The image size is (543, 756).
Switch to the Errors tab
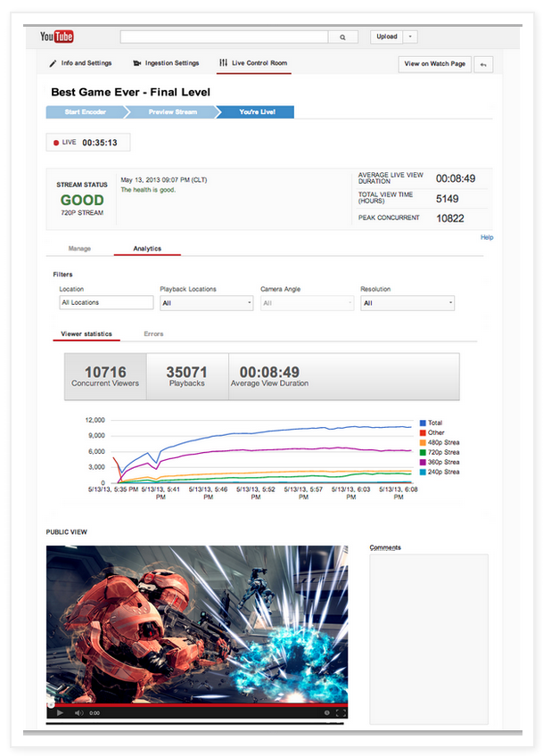tap(153, 334)
